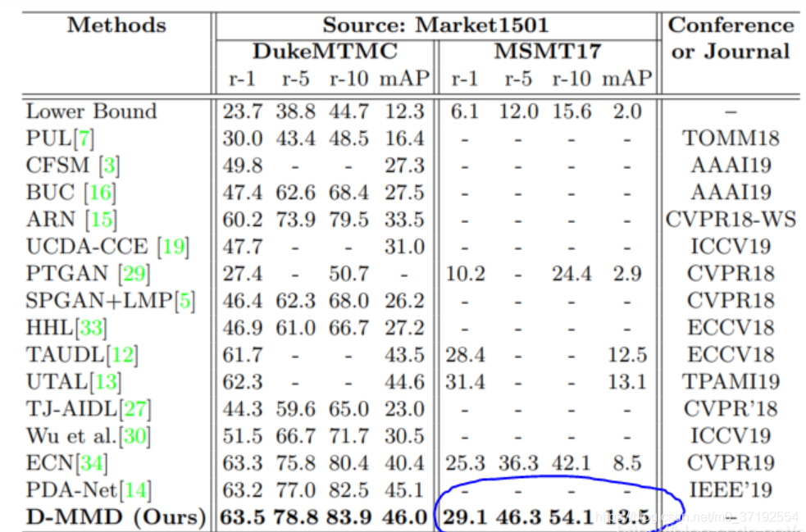Select the value 61.0 in HHL row
806x532 pixels.
[x=296, y=328]
